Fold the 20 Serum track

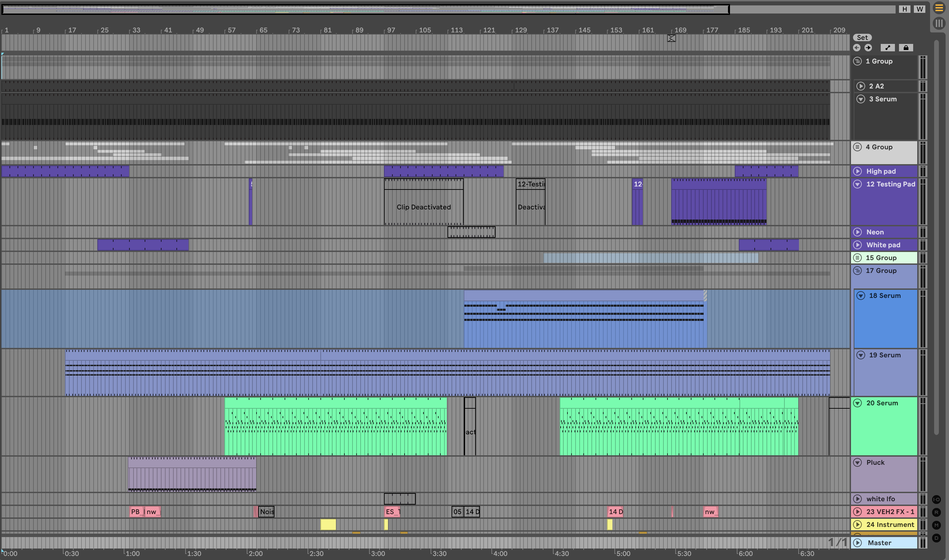click(857, 403)
